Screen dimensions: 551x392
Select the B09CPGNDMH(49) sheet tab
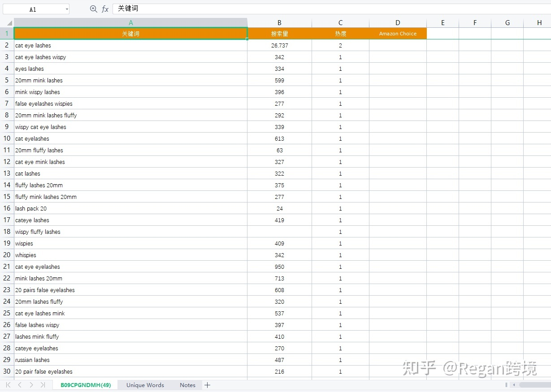85,385
